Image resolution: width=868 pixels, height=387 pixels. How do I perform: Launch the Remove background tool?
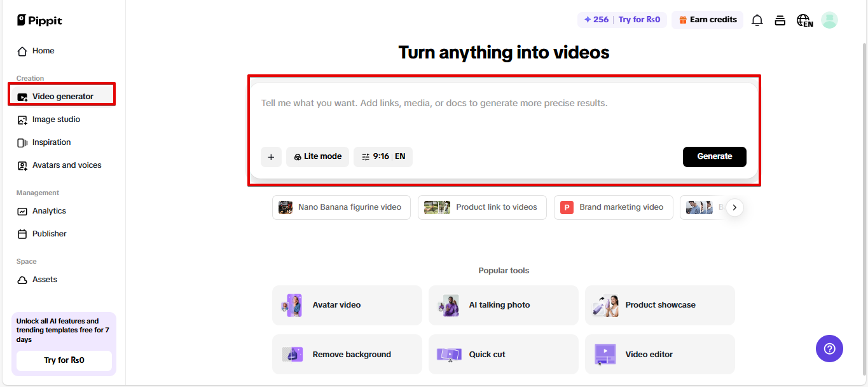(x=347, y=355)
